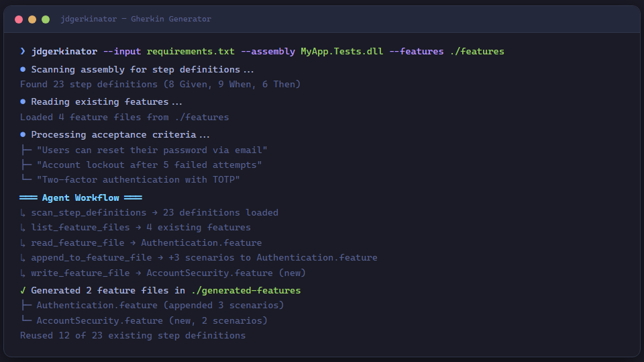Click the arrow icon before append_to_feature_file
Screen dimensions: 644x362
click(x=23, y=258)
